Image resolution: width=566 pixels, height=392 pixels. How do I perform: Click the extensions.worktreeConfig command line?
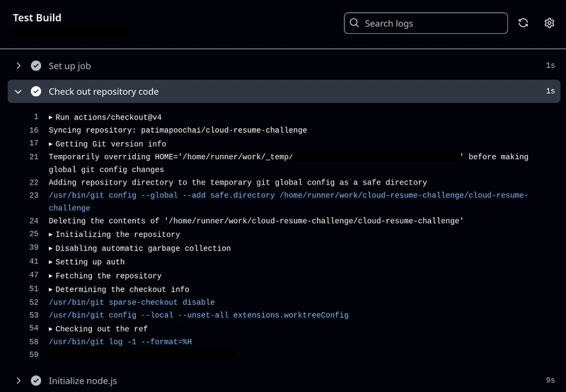199,315
